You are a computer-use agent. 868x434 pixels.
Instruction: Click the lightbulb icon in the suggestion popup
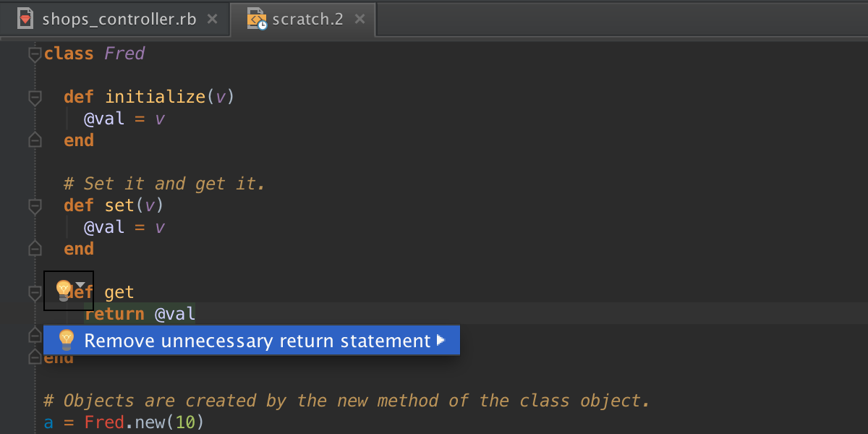pos(67,340)
